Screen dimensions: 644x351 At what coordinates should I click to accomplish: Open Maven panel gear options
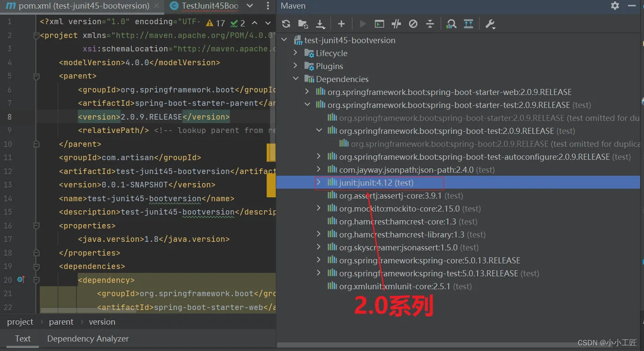point(615,6)
